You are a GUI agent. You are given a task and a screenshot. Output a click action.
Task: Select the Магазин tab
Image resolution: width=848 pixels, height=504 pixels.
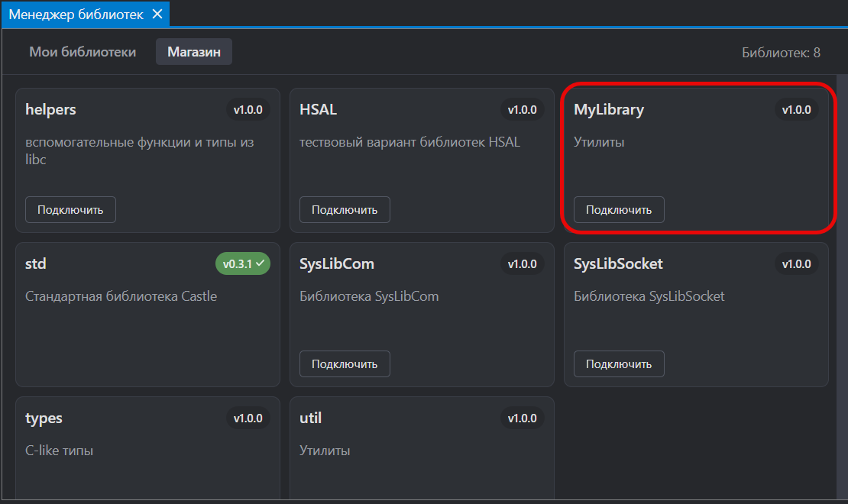pyautogui.click(x=194, y=52)
